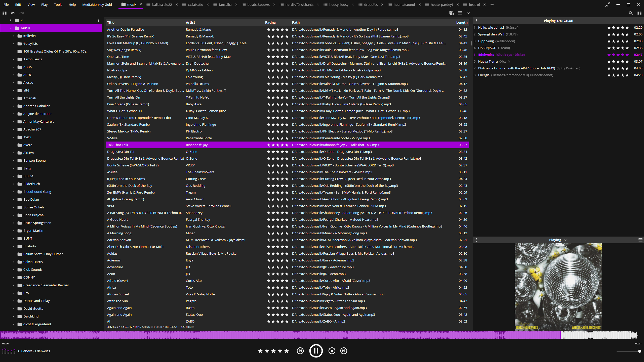
Task: Expand the 'it' folder
Action: tap(11, 20)
